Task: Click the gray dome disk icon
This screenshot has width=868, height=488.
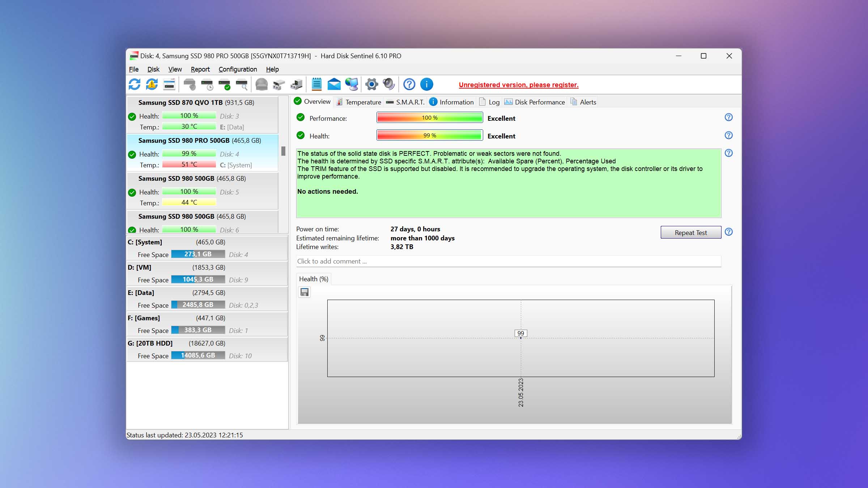Action: click(261, 85)
